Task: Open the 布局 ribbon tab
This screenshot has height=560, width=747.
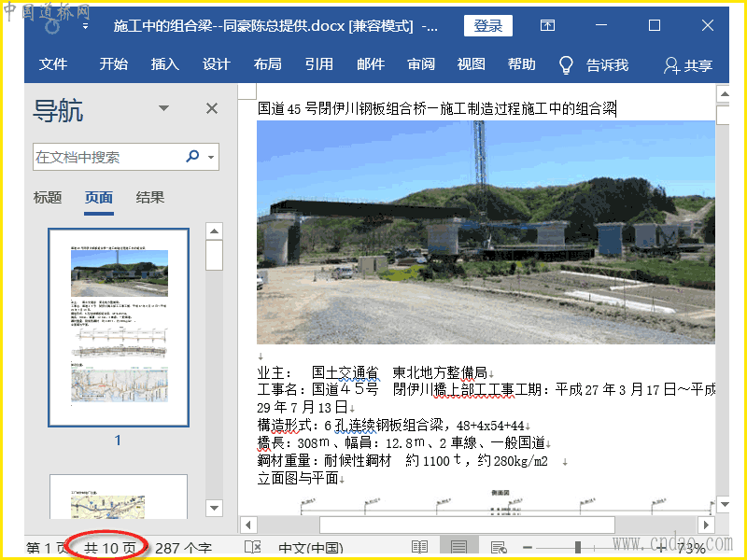Action: (267, 64)
